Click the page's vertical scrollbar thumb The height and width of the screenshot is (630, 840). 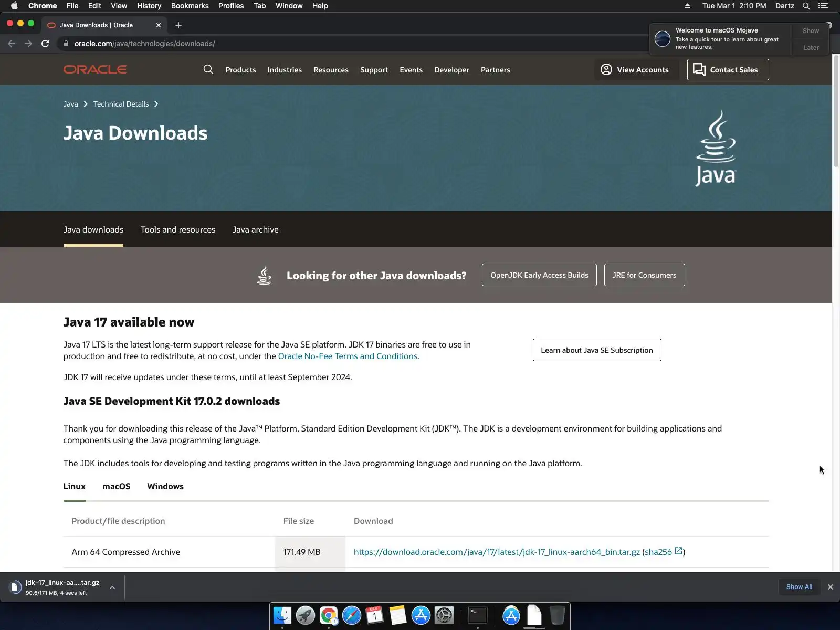(x=836, y=110)
